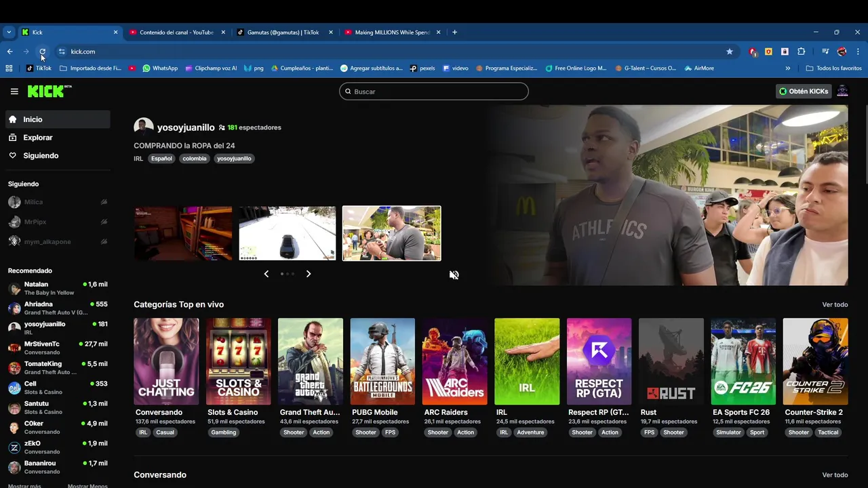Open Importado desde Fi... bookmark folder
The width and height of the screenshot is (868, 488).
[90, 68]
